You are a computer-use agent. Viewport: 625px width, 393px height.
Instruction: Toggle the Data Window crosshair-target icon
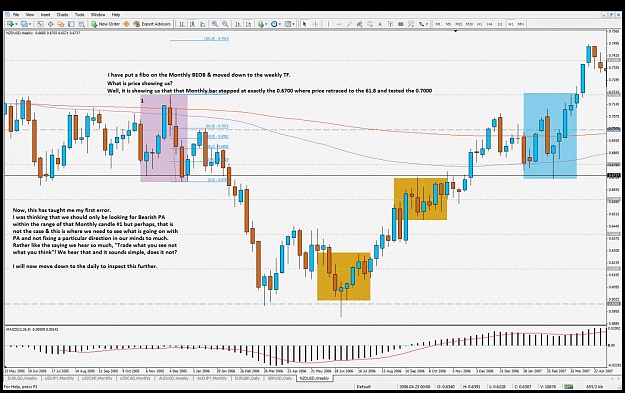(51, 24)
